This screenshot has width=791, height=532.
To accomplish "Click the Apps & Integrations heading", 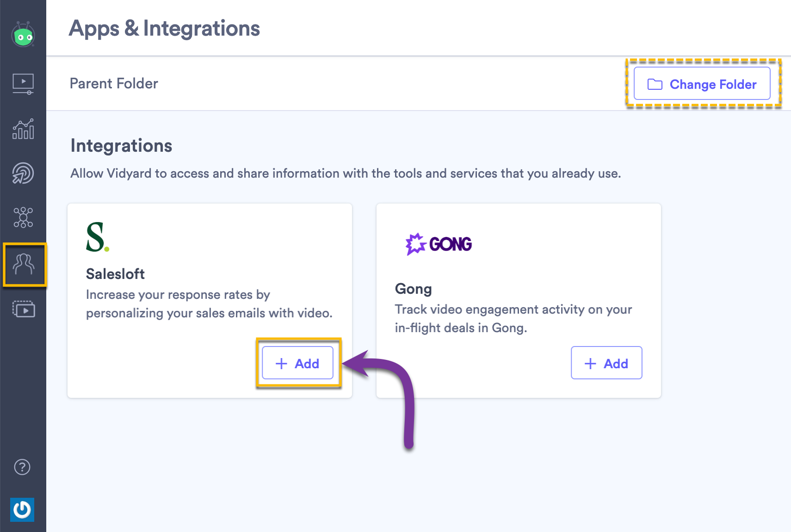I will click(x=164, y=29).
